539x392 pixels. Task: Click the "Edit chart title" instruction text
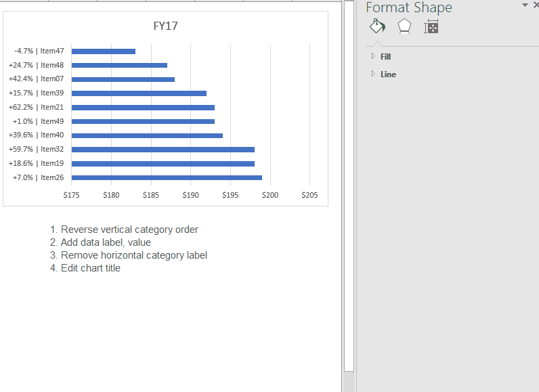point(90,268)
